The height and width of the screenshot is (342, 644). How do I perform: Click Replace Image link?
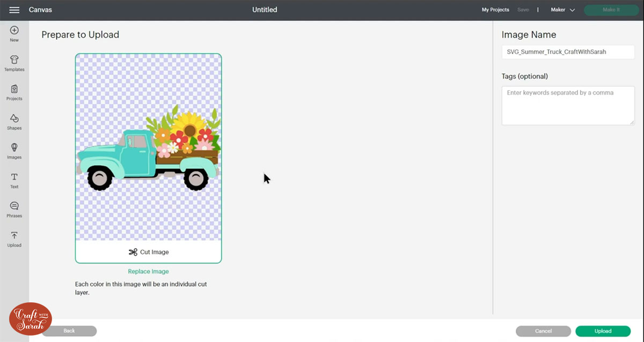(148, 271)
